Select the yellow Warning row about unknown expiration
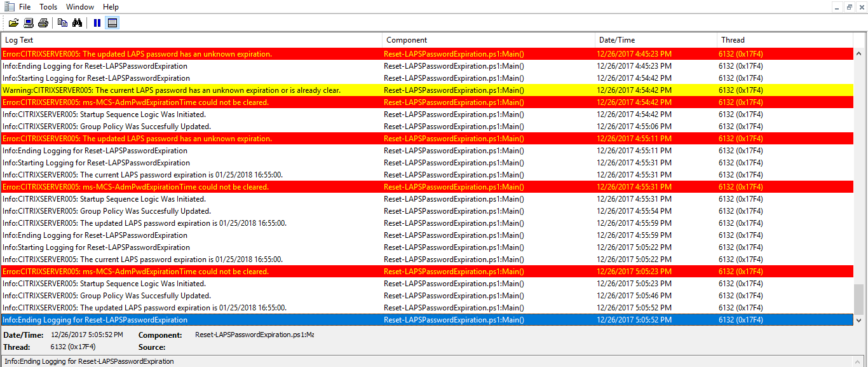868x367 pixels. (427, 90)
